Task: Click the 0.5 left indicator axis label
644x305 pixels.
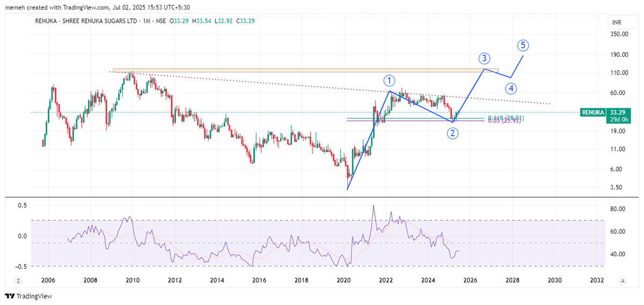Action: 21,205
